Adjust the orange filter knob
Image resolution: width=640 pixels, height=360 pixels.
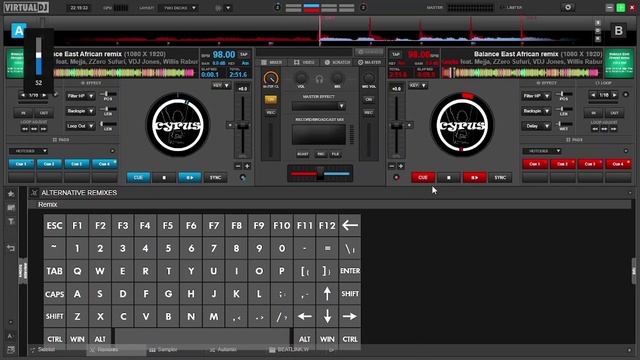pyautogui.click(x=271, y=78)
